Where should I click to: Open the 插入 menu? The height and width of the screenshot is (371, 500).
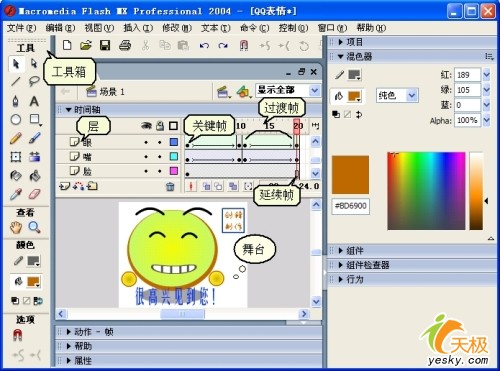point(138,28)
